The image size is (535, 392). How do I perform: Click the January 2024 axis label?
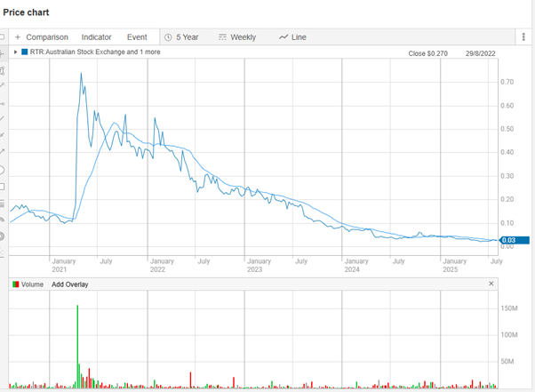point(356,265)
